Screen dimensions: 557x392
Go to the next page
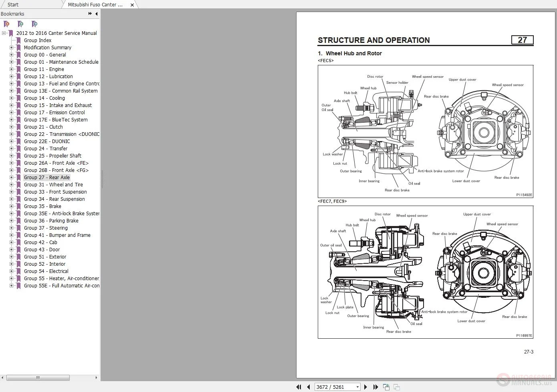point(365,387)
